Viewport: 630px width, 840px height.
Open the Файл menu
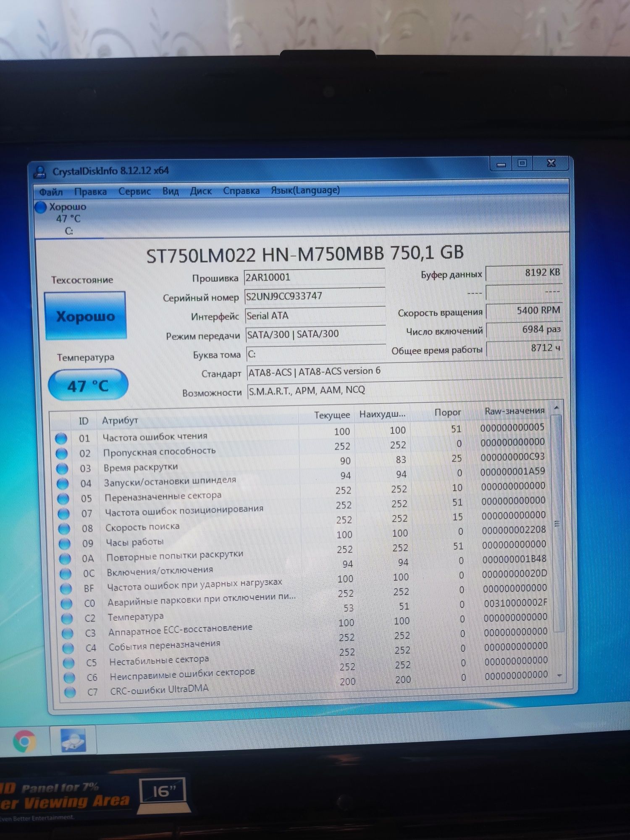(x=51, y=192)
